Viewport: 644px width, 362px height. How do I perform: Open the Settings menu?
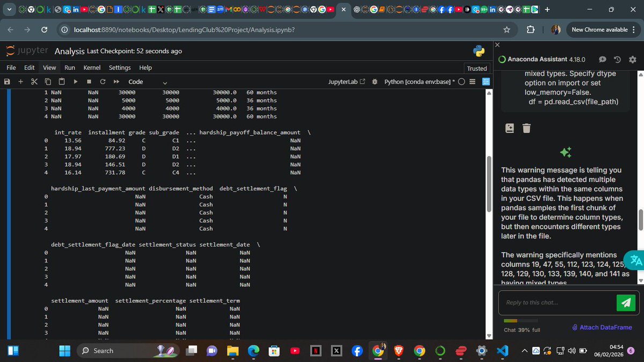point(120,68)
